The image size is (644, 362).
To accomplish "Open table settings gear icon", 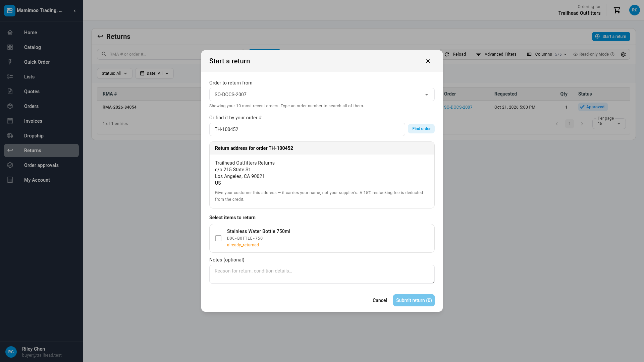I will click(x=623, y=54).
